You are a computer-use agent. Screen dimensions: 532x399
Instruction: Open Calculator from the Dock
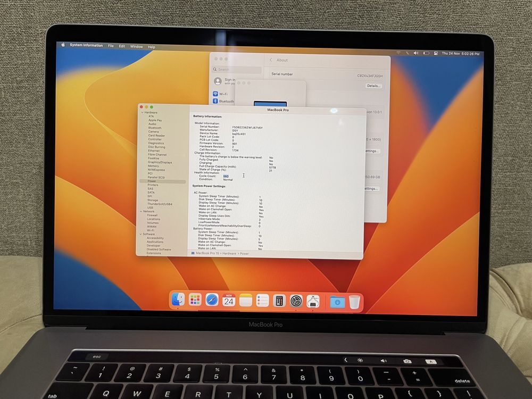(x=279, y=301)
